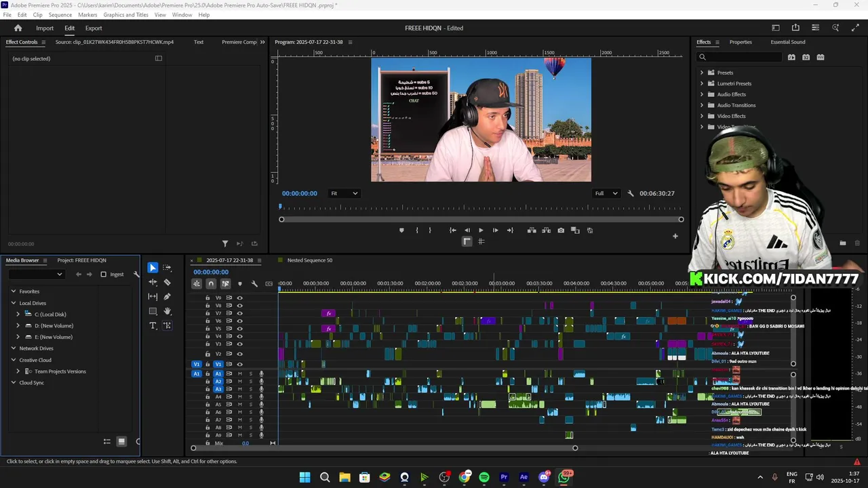This screenshot has width=868, height=488.
Task: Open timeline display settings wrench
Action: point(254,283)
